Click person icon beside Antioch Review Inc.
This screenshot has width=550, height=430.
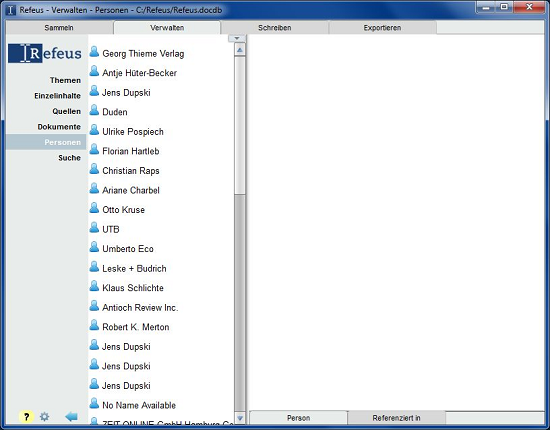94,306
